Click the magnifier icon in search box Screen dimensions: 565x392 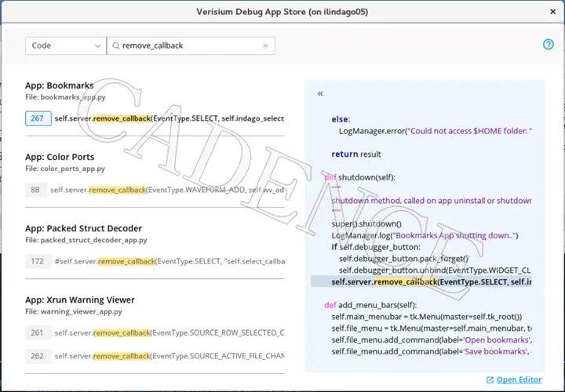pyautogui.click(x=116, y=45)
